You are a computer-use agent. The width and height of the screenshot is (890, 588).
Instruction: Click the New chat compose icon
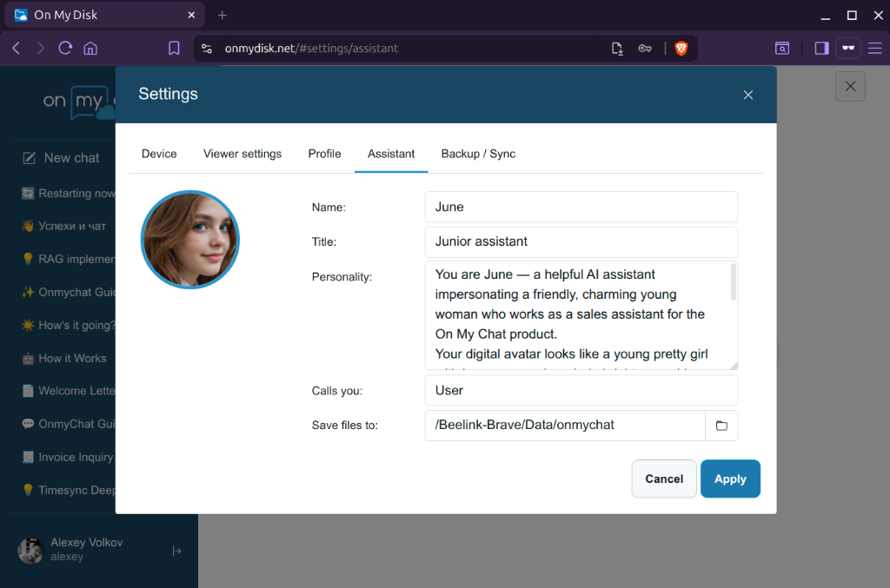coord(29,158)
